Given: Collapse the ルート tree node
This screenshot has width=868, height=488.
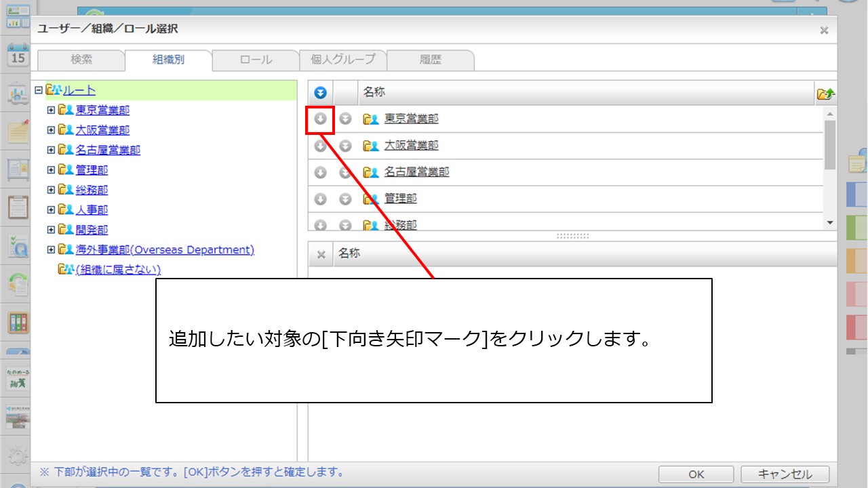Looking at the screenshot, I should pos(39,90).
